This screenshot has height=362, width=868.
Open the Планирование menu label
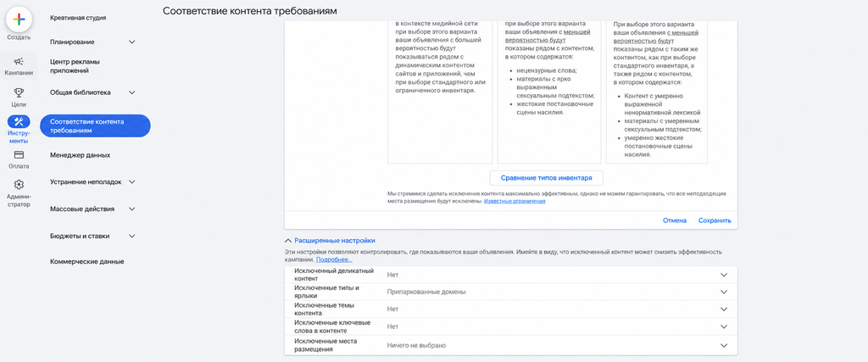pos(72,42)
